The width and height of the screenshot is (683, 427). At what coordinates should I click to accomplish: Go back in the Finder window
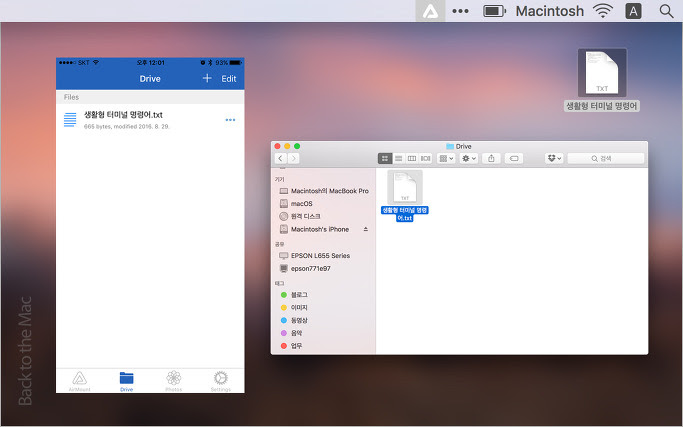pyautogui.click(x=281, y=158)
